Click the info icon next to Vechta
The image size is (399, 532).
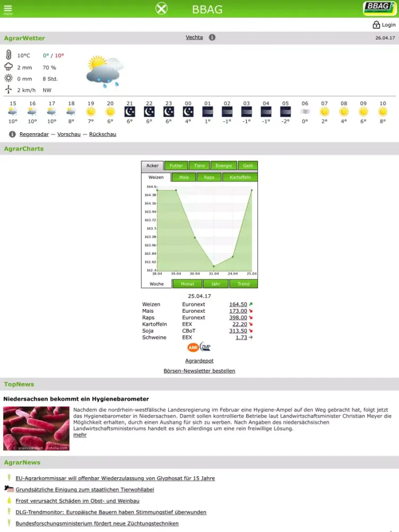click(212, 37)
